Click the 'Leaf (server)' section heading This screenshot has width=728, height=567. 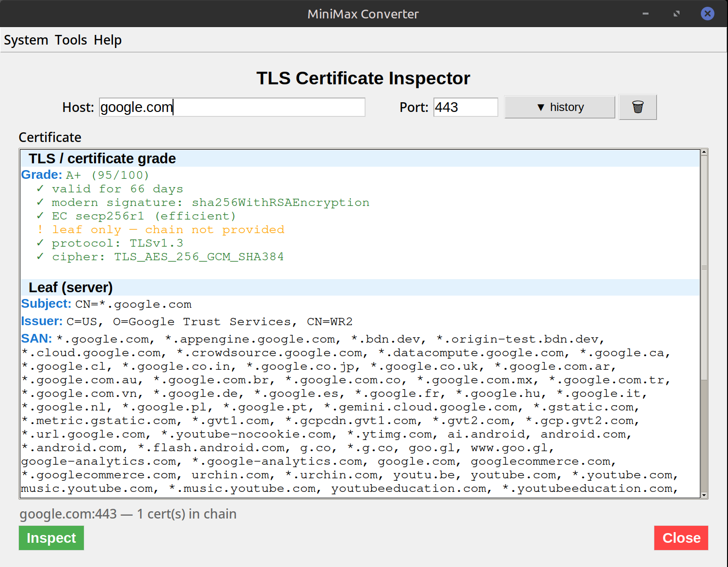tap(71, 287)
